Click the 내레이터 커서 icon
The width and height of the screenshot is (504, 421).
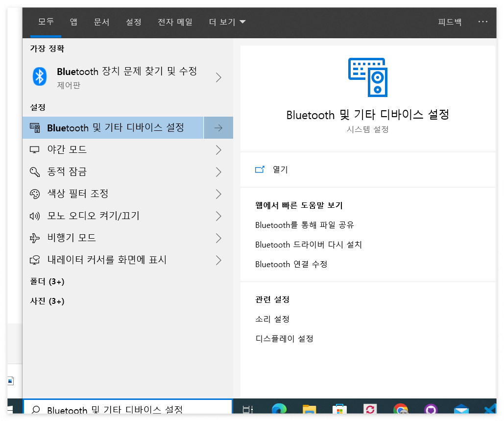click(x=35, y=260)
